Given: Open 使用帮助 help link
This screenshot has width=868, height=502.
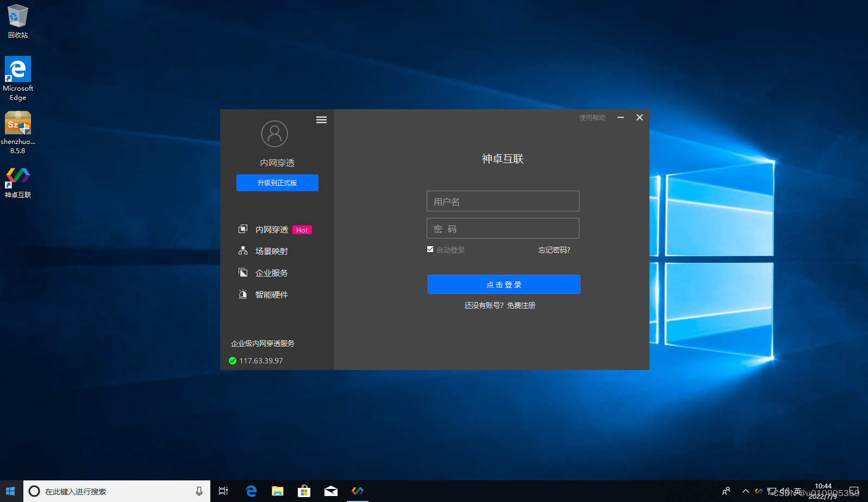Looking at the screenshot, I should tap(592, 117).
